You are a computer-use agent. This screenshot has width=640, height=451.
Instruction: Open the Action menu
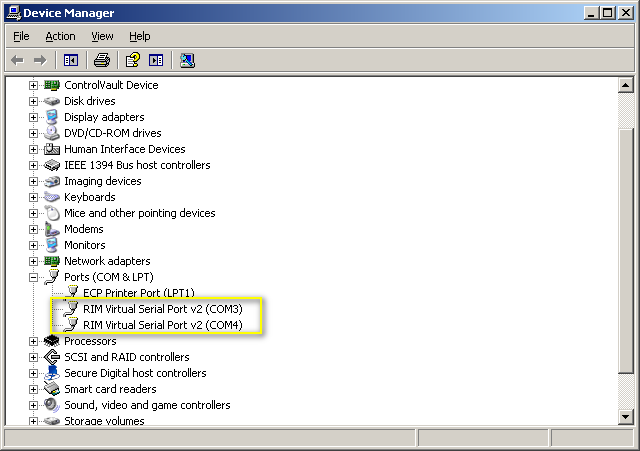[60, 36]
